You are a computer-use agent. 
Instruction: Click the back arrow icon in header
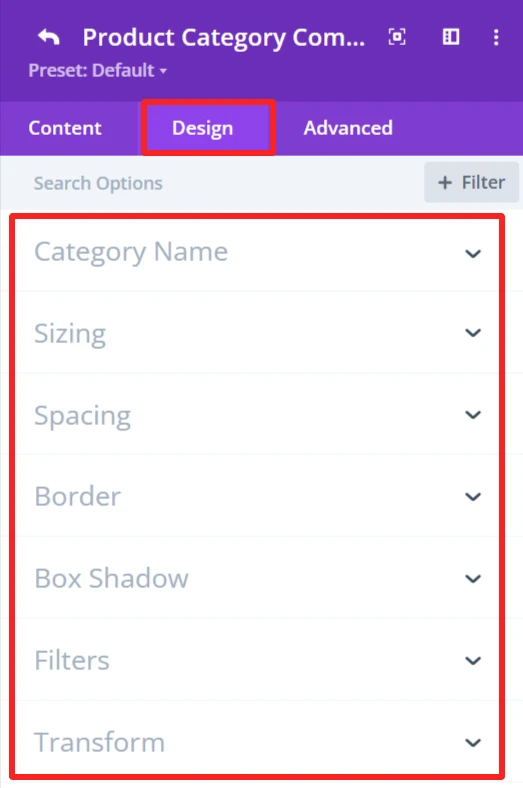pos(49,37)
